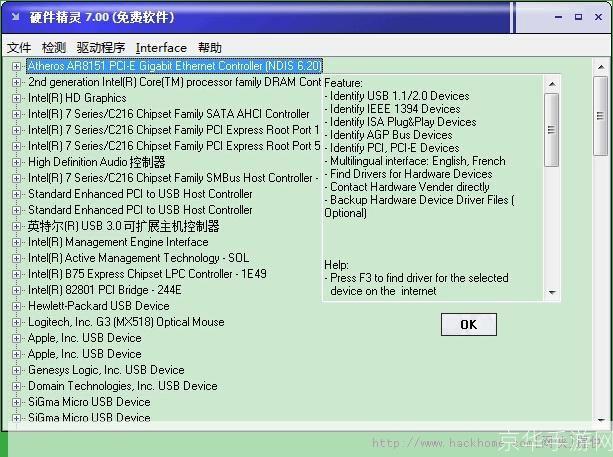613x457 pixels.
Task: Expand the Hewlett-Packard USB Device node
Action: [16, 306]
